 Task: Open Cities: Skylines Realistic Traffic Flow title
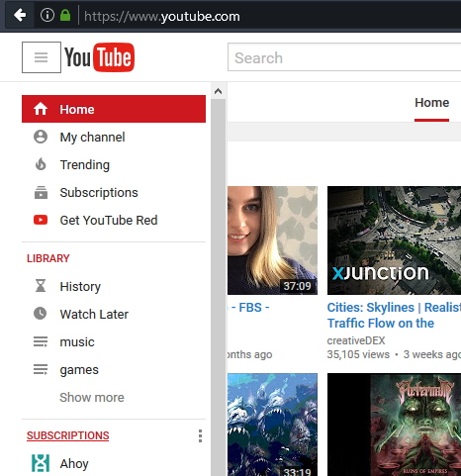[394, 316]
